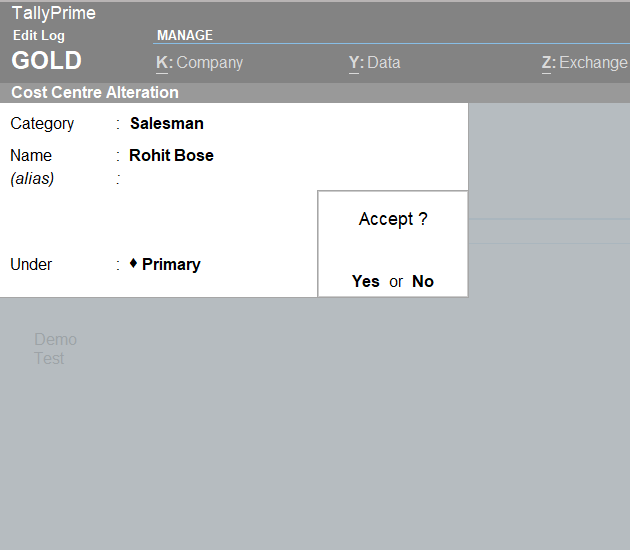Click the Accept ? prompt text
Viewport: 630px width, 550px height.
pos(393,219)
